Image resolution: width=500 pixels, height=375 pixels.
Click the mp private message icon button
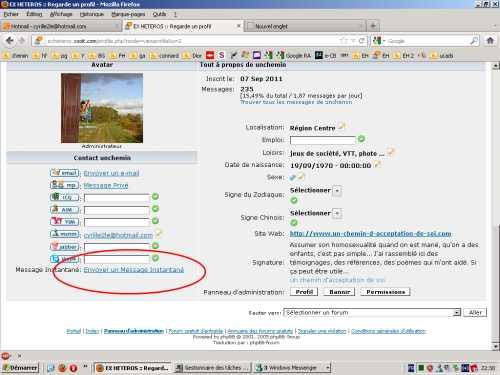tap(65, 185)
